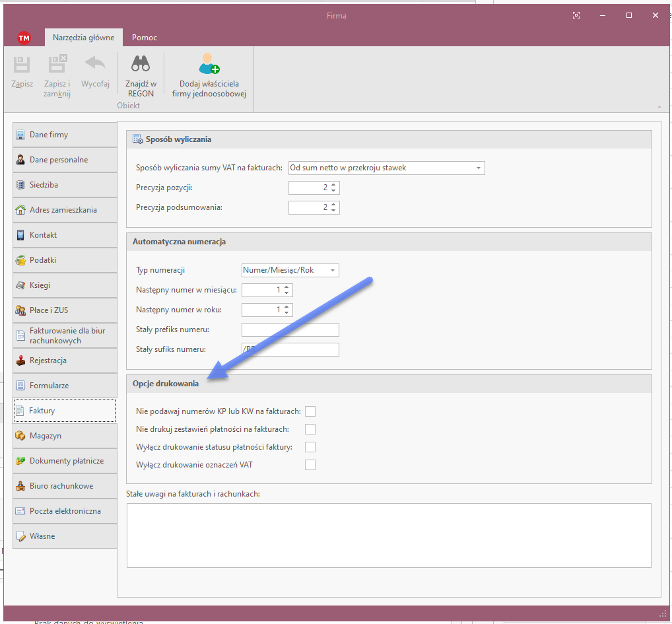Screen dimensions: 672x624
Task: Open the Biuro rachunkowe section
Action: pyautogui.click(x=65, y=486)
